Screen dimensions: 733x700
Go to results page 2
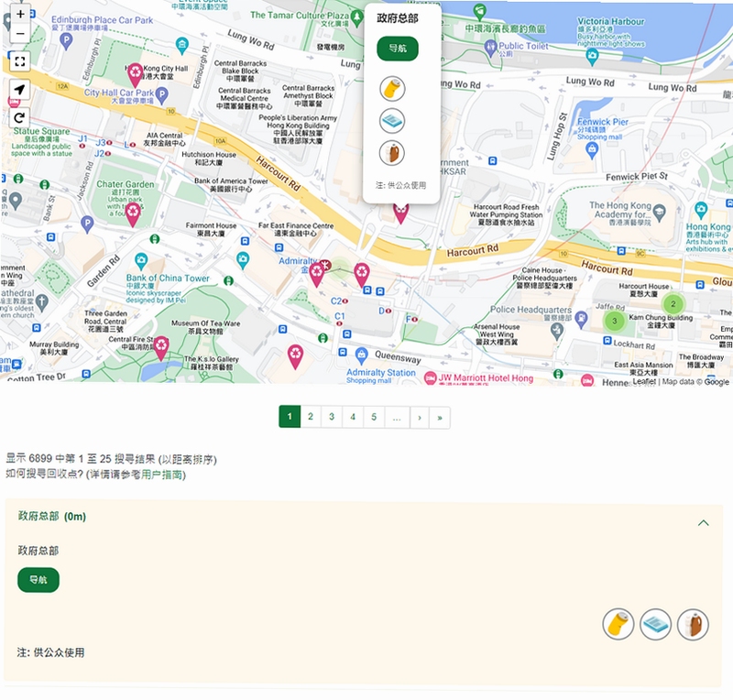click(311, 417)
